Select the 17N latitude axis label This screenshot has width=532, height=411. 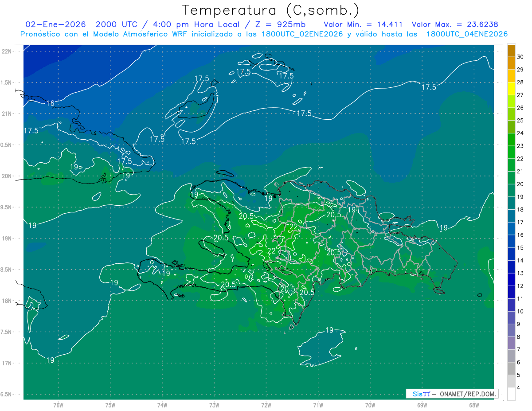tap(7, 363)
